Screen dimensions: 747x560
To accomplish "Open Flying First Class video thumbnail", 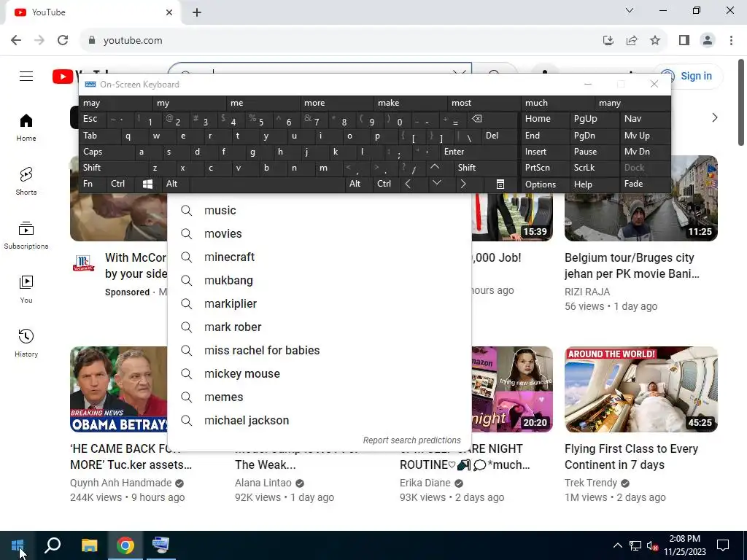I will tap(640, 389).
